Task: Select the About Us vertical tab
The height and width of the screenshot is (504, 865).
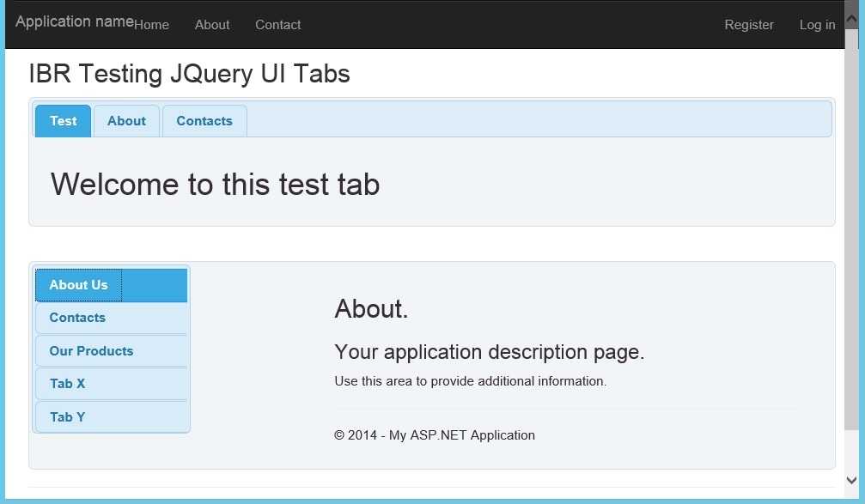Action: click(111, 285)
